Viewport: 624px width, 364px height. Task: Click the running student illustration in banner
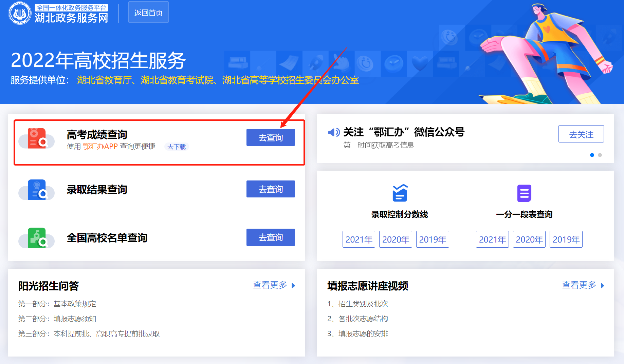coord(547,54)
